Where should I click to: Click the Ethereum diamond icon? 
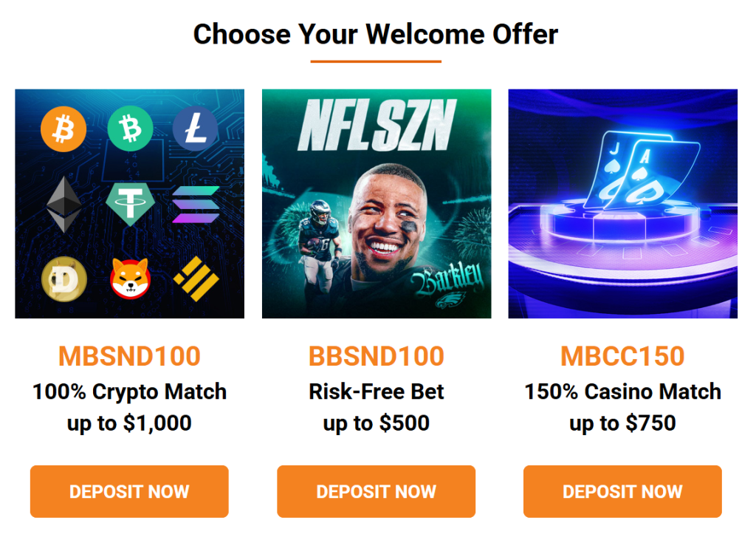(63, 204)
